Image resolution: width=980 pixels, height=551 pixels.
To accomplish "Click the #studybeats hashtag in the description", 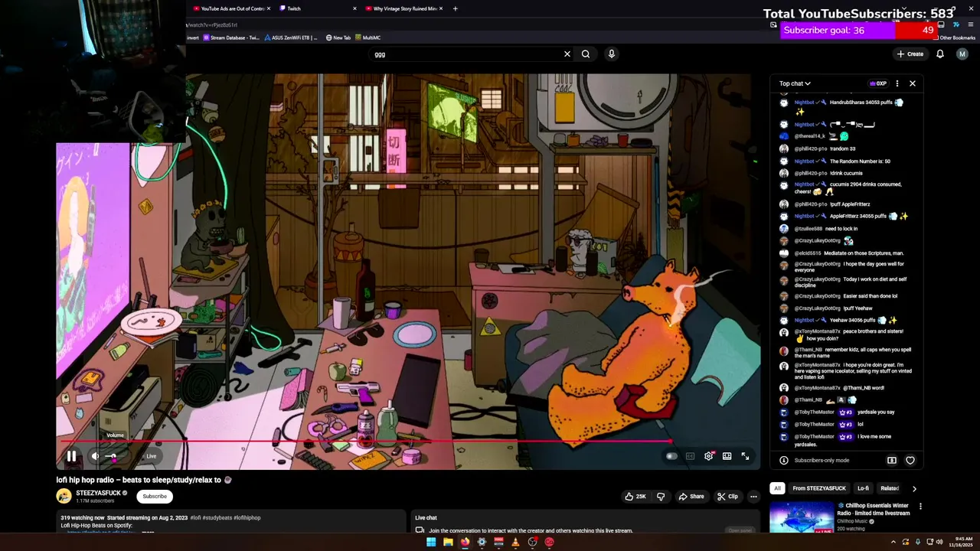I will (217, 518).
